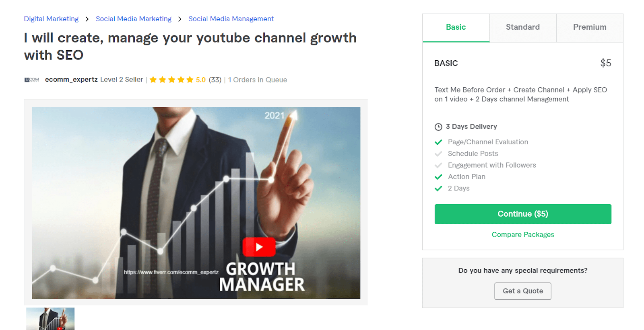This screenshot has height=330, width=644.
Task: Click the clock icon beside 3 Days Delivery
Action: pyautogui.click(x=438, y=127)
